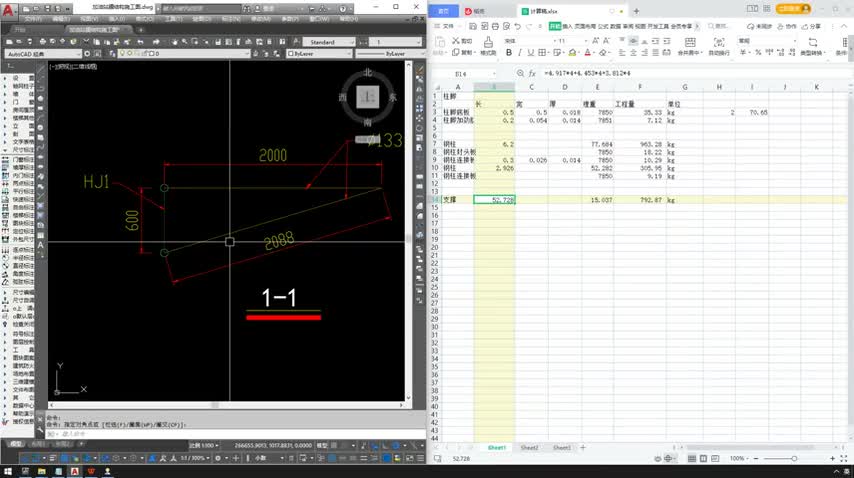The image size is (854, 478).
Task: Click the AutoCAD application logo button
Action: click(x=8, y=10)
